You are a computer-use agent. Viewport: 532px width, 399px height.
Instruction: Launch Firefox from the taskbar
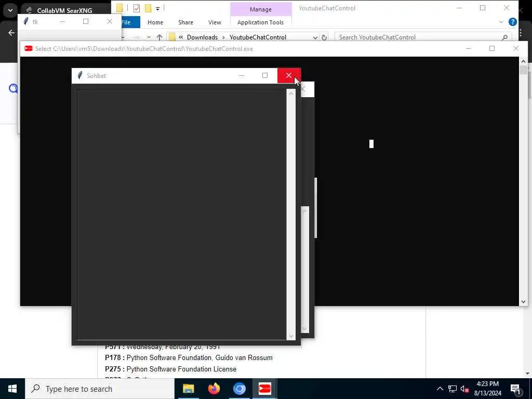click(214, 389)
